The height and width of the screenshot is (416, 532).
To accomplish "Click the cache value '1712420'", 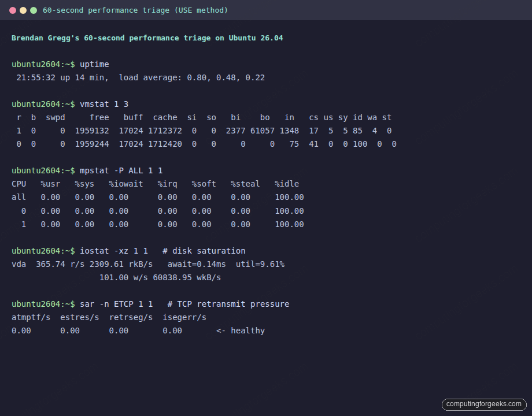I will pos(165,144).
